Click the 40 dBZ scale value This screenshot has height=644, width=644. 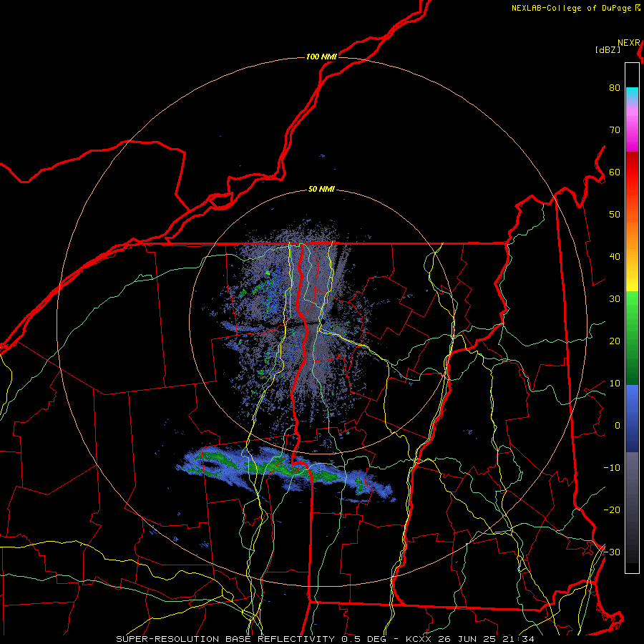[615, 257]
